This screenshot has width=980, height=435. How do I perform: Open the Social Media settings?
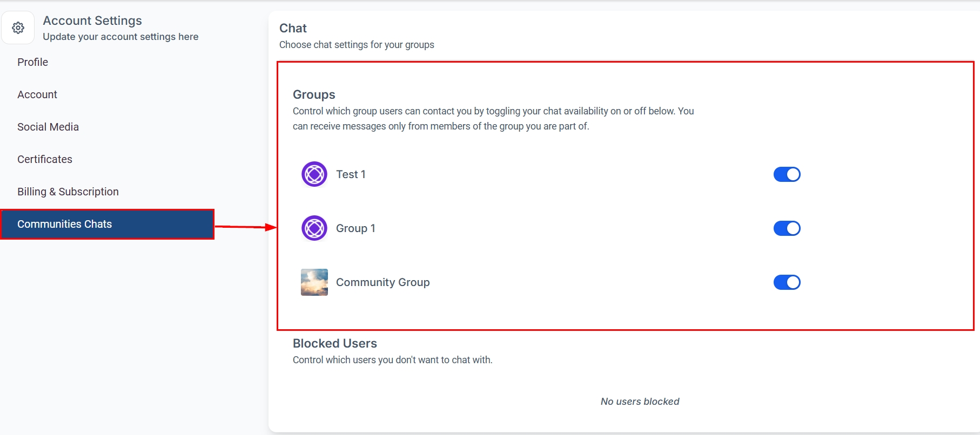point(48,127)
